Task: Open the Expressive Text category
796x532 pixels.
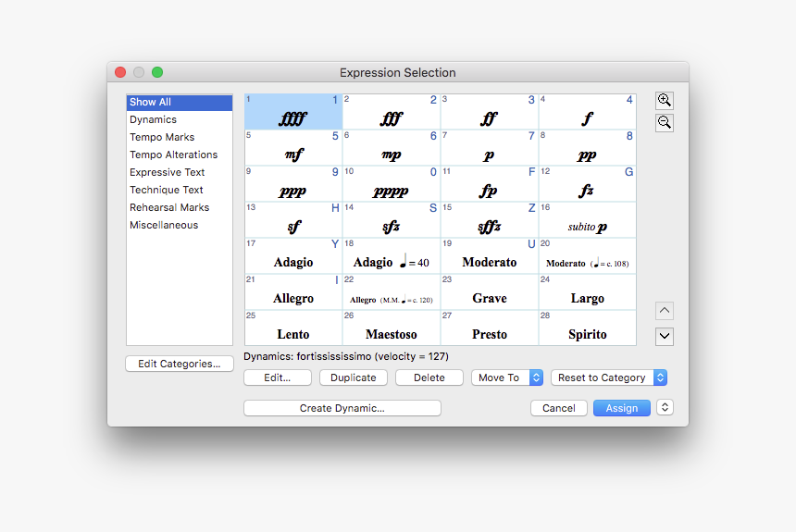Action: click(180, 173)
